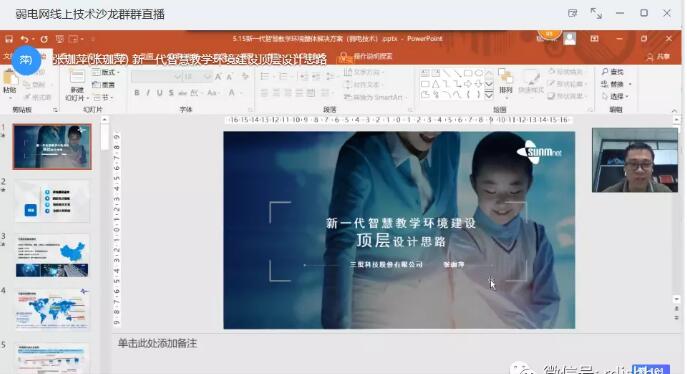Click 查找 find button
The height and width of the screenshot is (374, 687).
[x=613, y=71]
